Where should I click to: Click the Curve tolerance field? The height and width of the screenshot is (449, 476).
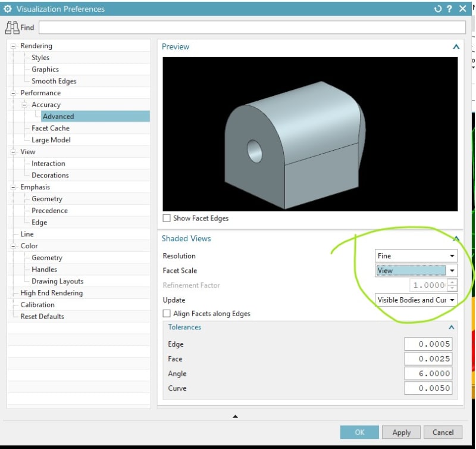(428, 388)
